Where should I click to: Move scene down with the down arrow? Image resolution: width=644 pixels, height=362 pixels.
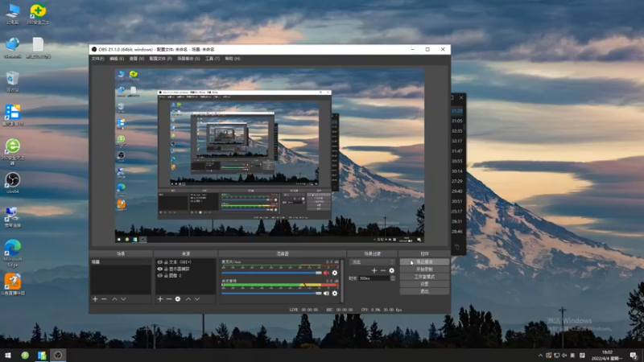(123, 299)
